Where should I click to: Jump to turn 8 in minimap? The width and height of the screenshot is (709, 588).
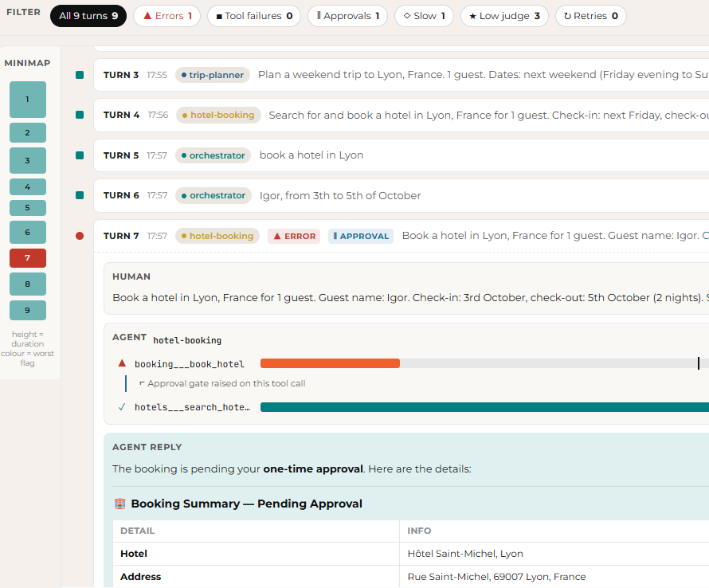click(x=28, y=284)
